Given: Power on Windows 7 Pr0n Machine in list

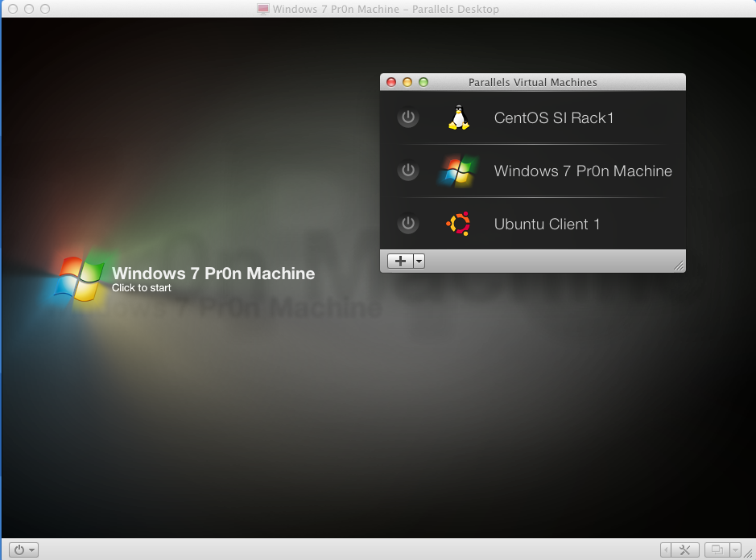Looking at the screenshot, I should pyautogui.click(x=408, y=170).
